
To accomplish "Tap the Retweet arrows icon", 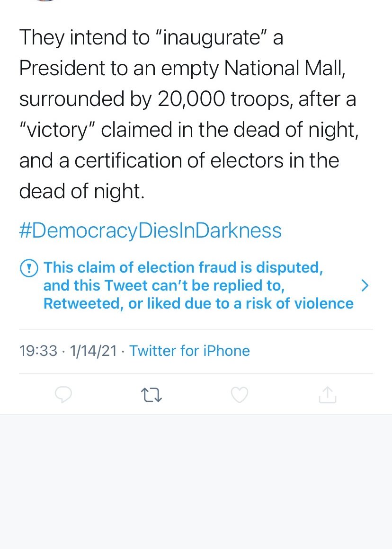I will [152, 395].
